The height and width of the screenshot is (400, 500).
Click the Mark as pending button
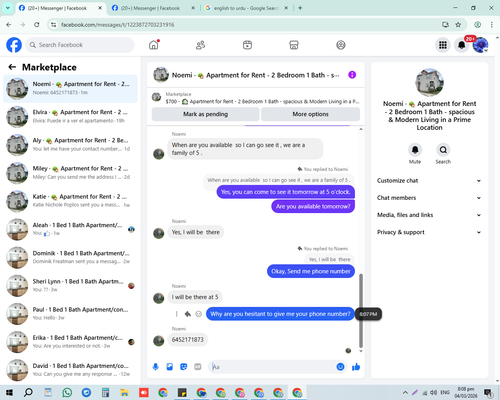coord(205,114)
